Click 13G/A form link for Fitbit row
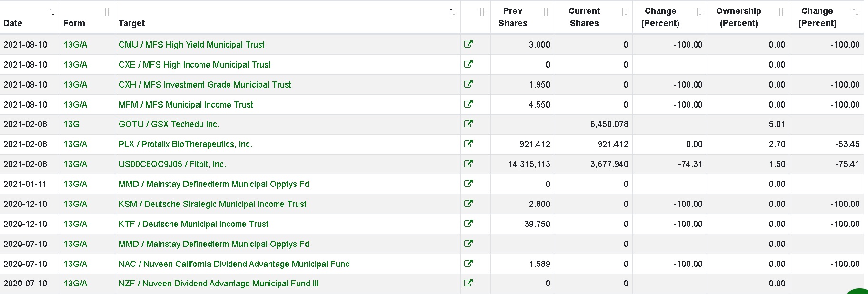868x294 pixels. click(75, 164)
